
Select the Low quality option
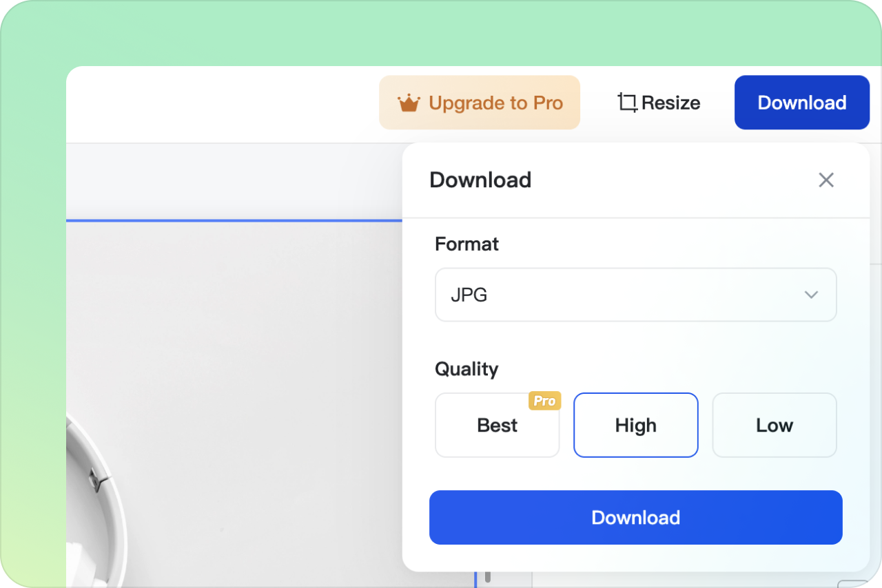coord(775,425)
